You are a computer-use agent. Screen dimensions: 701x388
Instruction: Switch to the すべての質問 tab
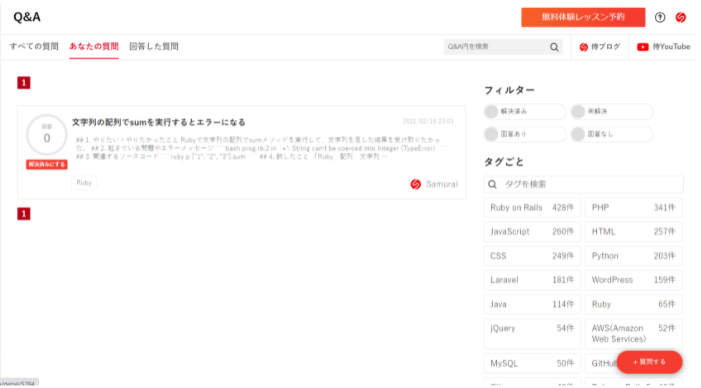point(34,46)
